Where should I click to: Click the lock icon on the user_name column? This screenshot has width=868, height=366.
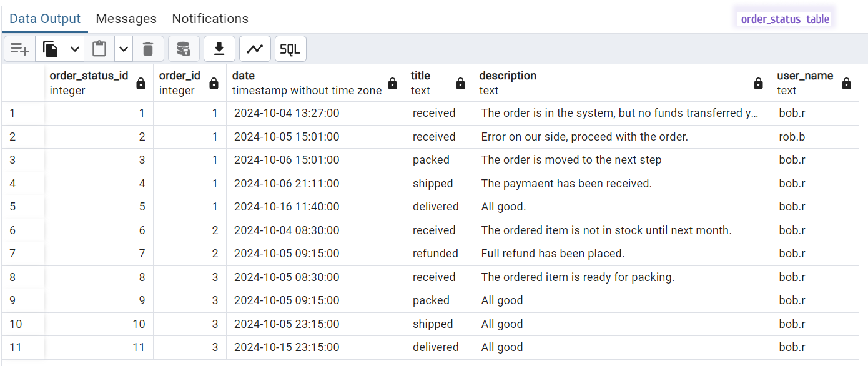click(846, 82)
